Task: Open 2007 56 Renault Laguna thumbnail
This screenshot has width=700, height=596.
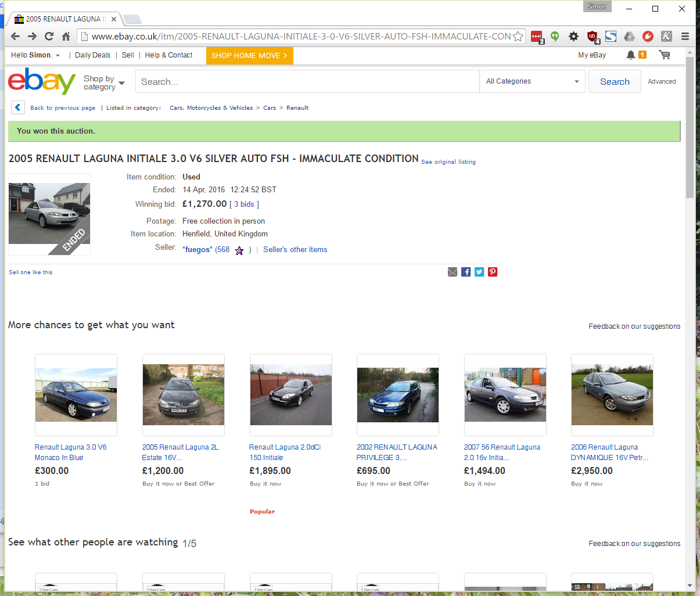Action: [505, 395]
